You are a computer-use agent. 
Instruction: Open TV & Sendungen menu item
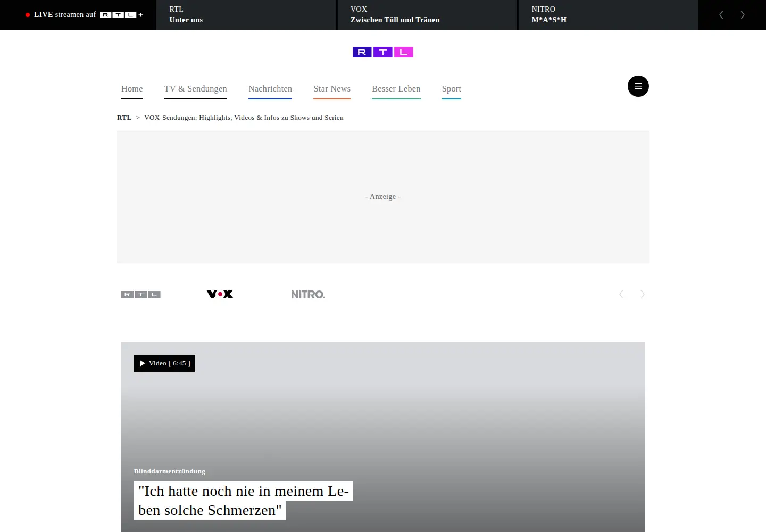tap(196, 89)
